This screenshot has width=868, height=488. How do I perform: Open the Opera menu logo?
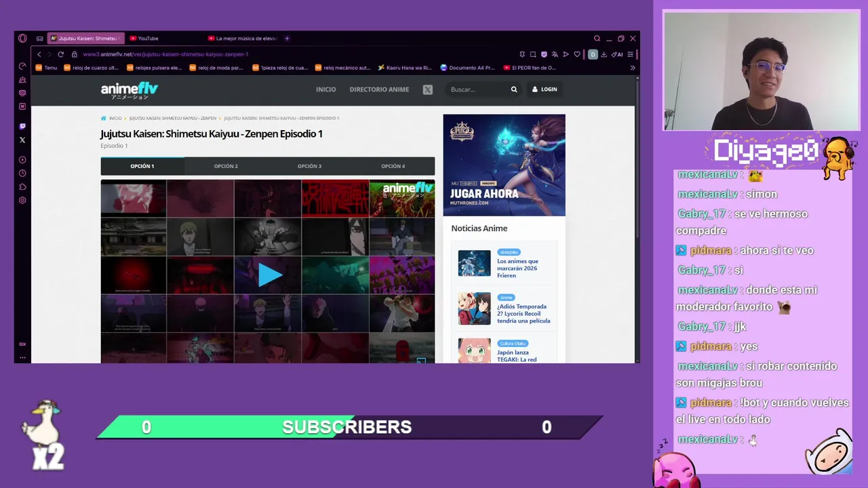(22, 39)
